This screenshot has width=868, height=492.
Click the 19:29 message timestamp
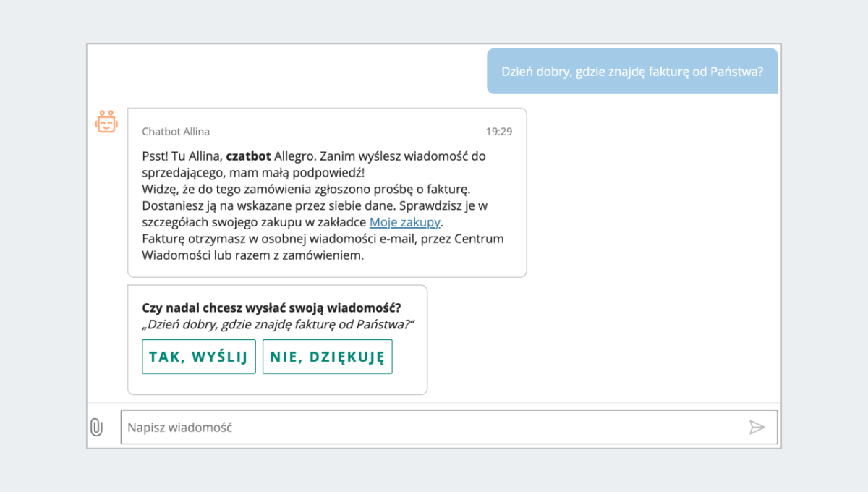pos(499,132)
